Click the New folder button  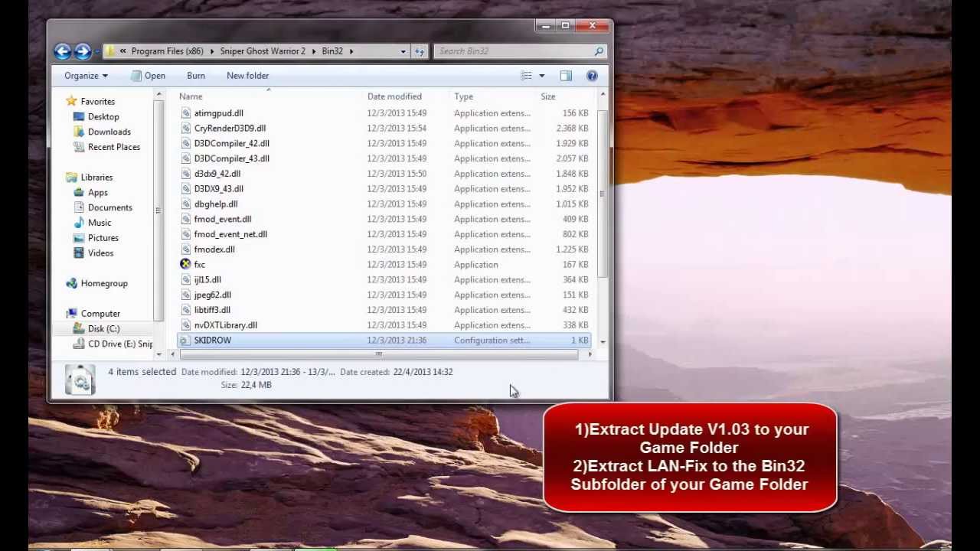(247, 76)
